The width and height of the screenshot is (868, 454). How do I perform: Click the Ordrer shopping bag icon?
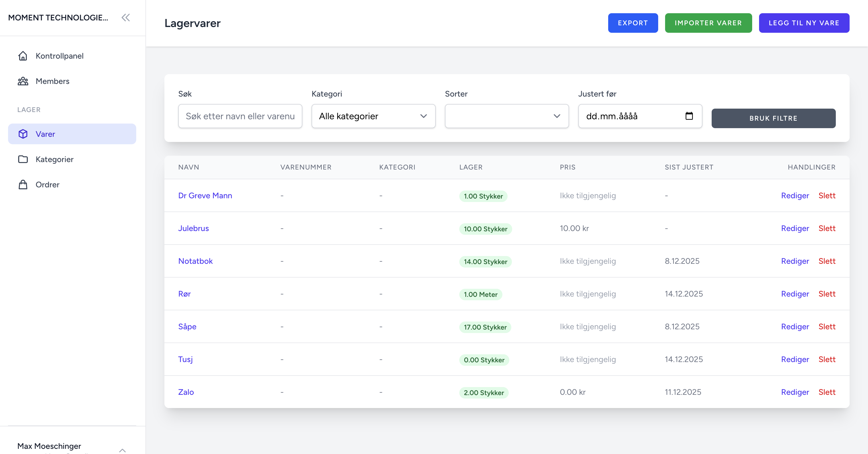23,184
